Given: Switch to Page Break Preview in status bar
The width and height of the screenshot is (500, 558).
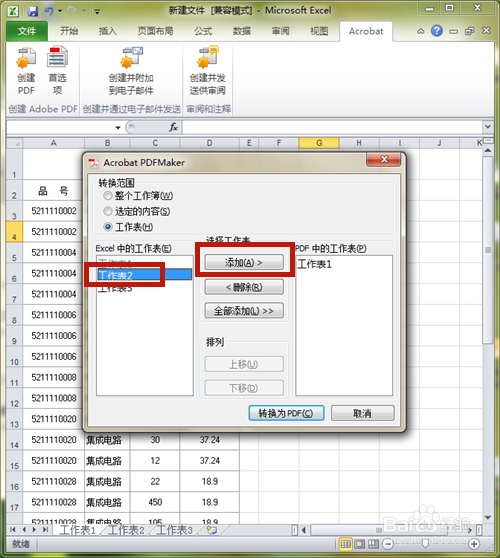Looking at the screenshot, I should (x=373, y=544).
